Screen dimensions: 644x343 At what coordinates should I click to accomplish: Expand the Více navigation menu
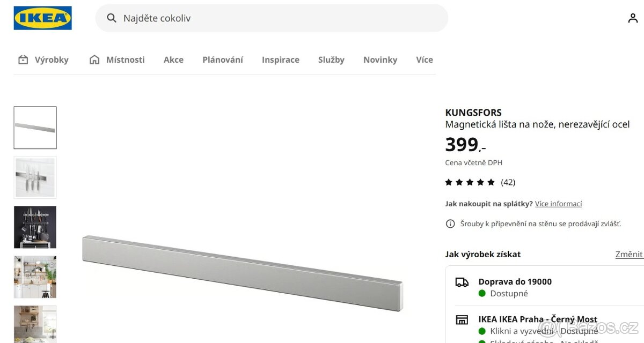click(425, 60)
